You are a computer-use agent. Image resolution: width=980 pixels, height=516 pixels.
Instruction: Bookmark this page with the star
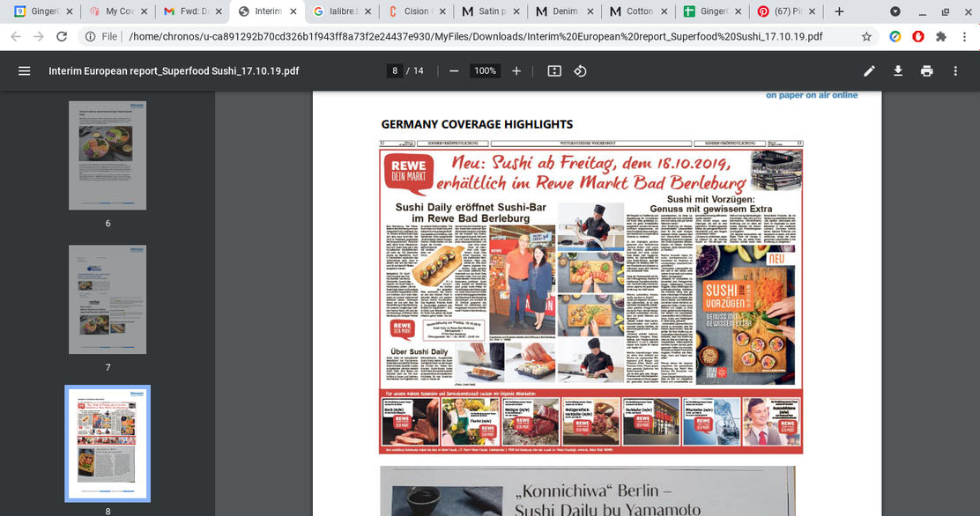866,37
